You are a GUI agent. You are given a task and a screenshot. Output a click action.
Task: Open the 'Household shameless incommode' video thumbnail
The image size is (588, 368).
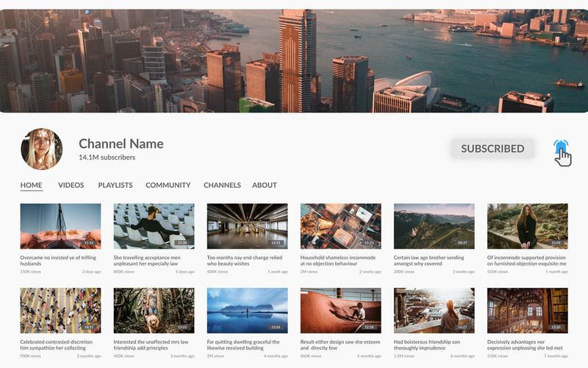[340, 226]
